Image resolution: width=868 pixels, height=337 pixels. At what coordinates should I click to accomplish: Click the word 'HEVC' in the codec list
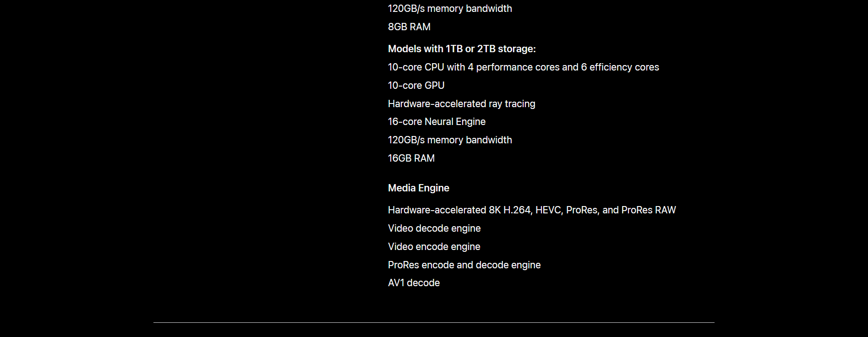pos(548,210)
